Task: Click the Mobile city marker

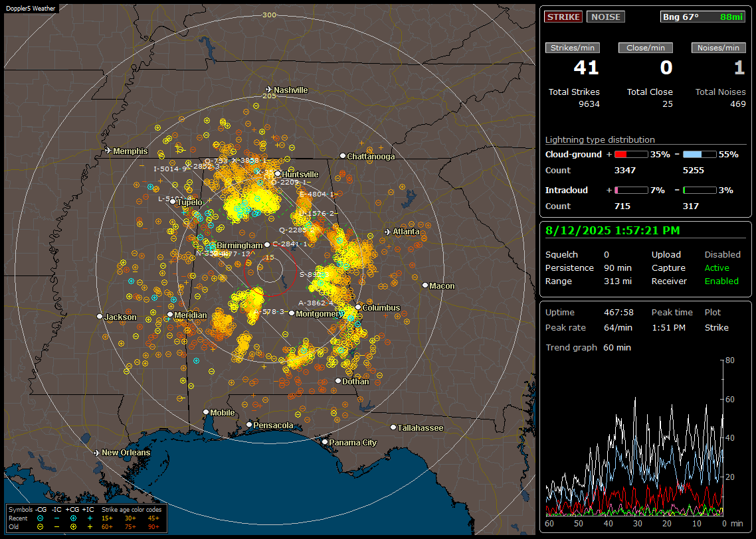Action: tap(206, 412)
